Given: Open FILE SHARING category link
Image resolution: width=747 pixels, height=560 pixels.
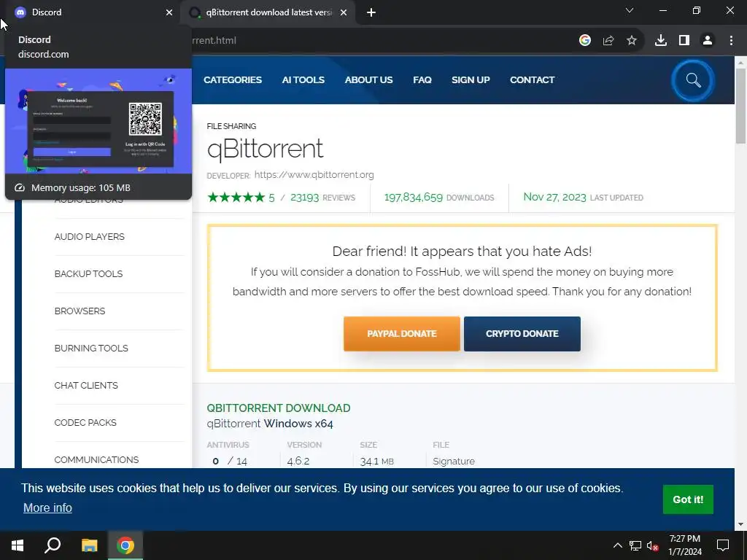Looking at the screenshot, I should click(231, 126).
